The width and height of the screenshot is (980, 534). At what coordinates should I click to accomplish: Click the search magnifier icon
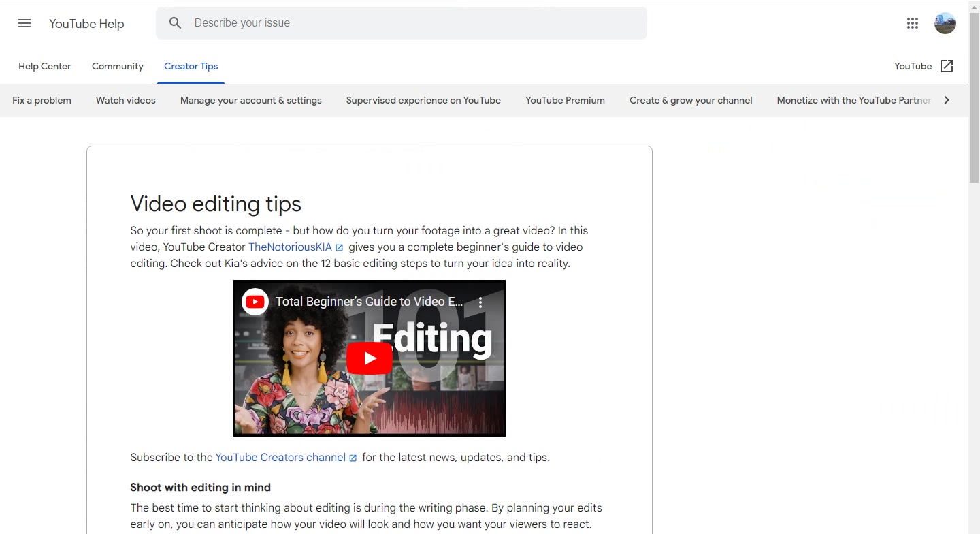click(175, 23)
